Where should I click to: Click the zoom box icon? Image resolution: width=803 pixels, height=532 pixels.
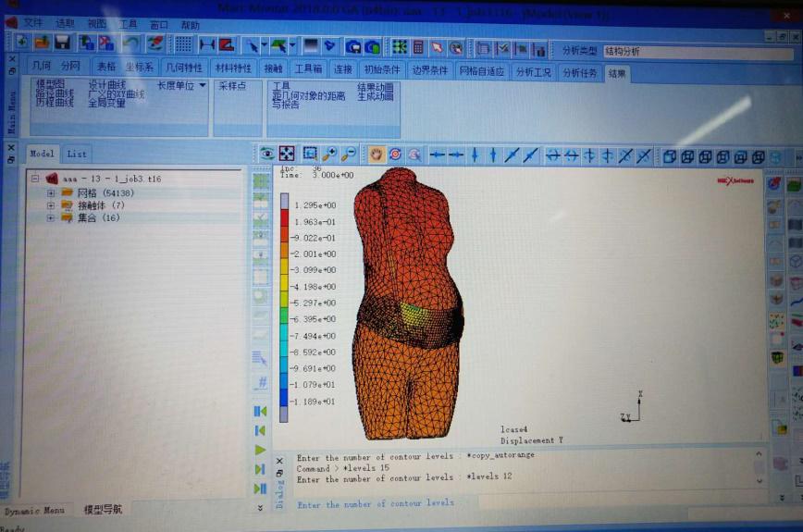(310, 155)
